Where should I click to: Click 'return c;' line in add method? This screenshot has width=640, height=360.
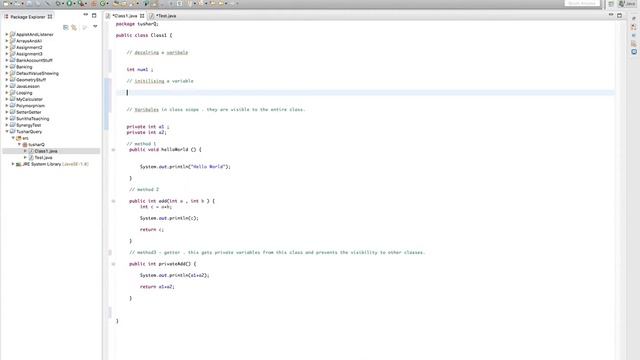pyautogui.click(x=151, y=230)
